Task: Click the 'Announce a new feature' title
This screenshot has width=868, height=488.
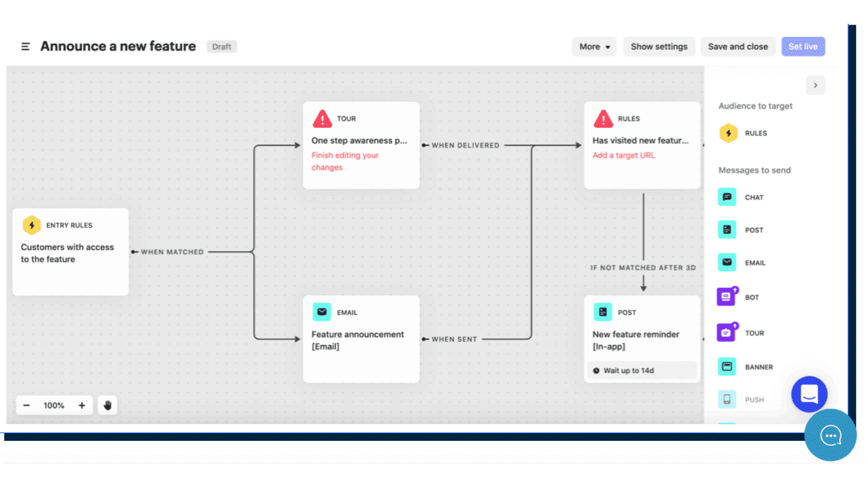Action: (x=118, y=46)
